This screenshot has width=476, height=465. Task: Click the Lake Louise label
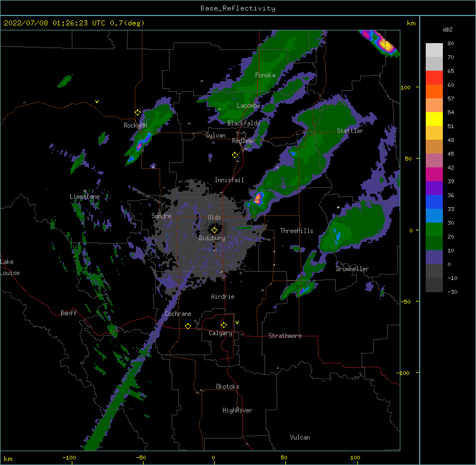click(10, 267)
